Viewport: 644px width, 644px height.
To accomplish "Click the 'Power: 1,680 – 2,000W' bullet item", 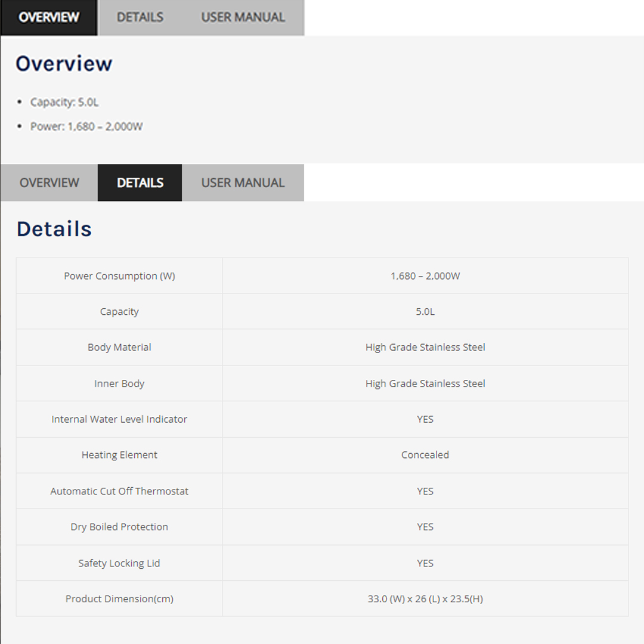I will tap(86, 126).
